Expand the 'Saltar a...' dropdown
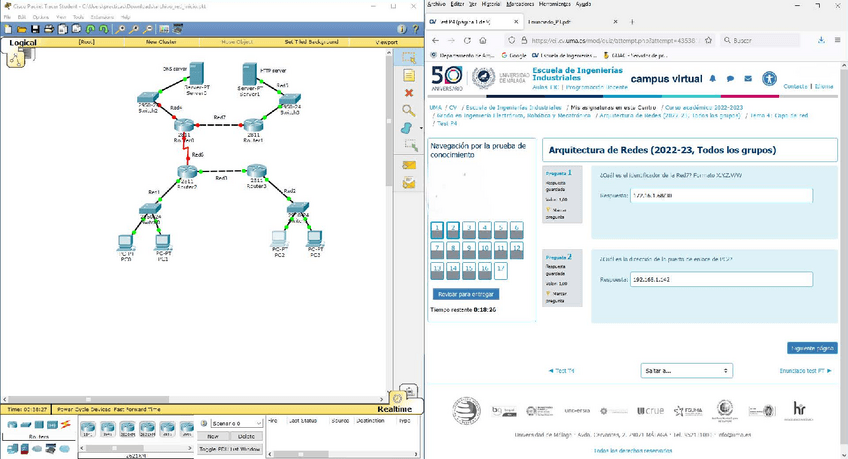The image size is (848, 459). click(687, 370)
